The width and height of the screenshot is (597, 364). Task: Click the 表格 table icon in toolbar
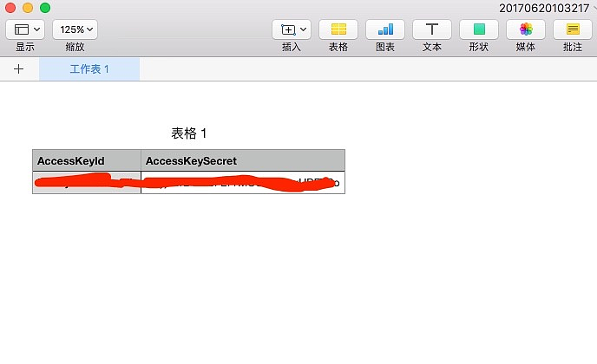338,29
